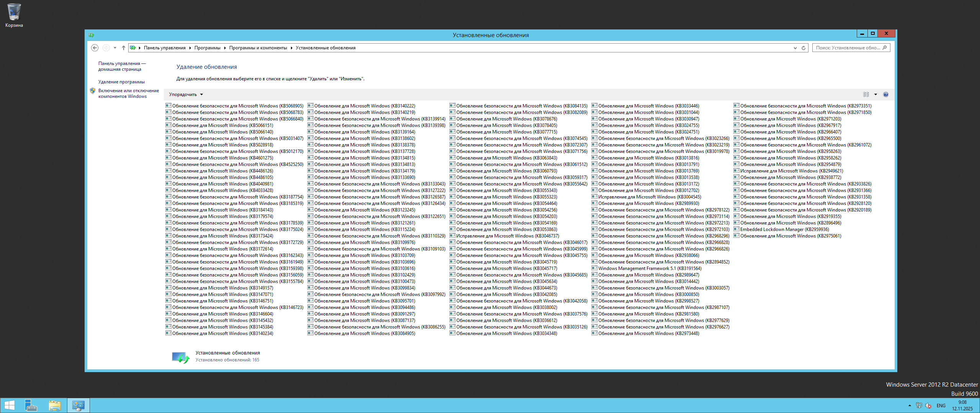Image resolution: width=980 pixels, height=413 pixels.
Task: Click the network icon in system tray
Action: 919,405
